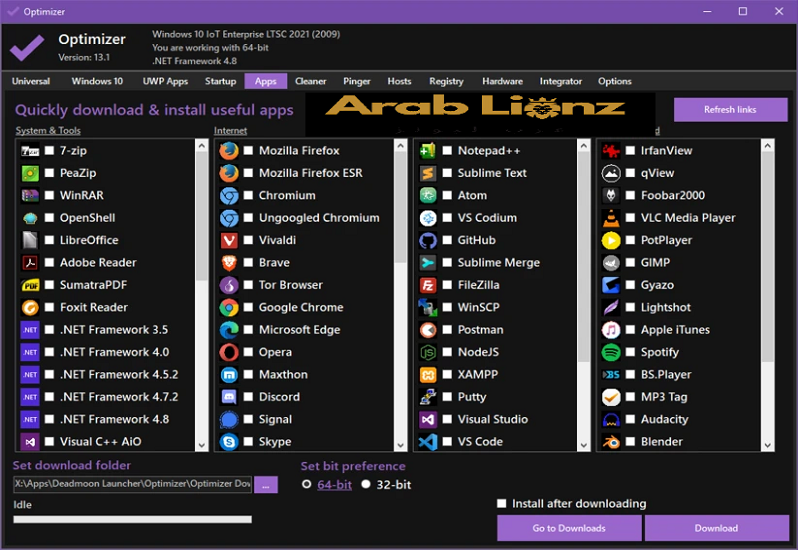This screenshot has width=800, height=550.
Task: Select the 64-bit radio button
Action: coord(307,484)
